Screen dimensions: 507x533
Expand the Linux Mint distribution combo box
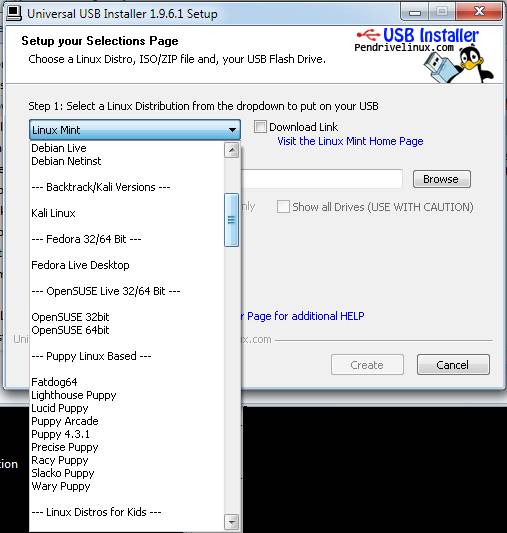tap(135, 130)
